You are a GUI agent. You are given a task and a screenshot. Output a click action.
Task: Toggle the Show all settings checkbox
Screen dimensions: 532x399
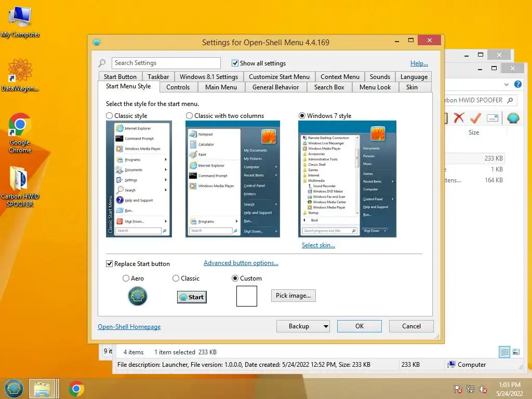pos(235,63)
